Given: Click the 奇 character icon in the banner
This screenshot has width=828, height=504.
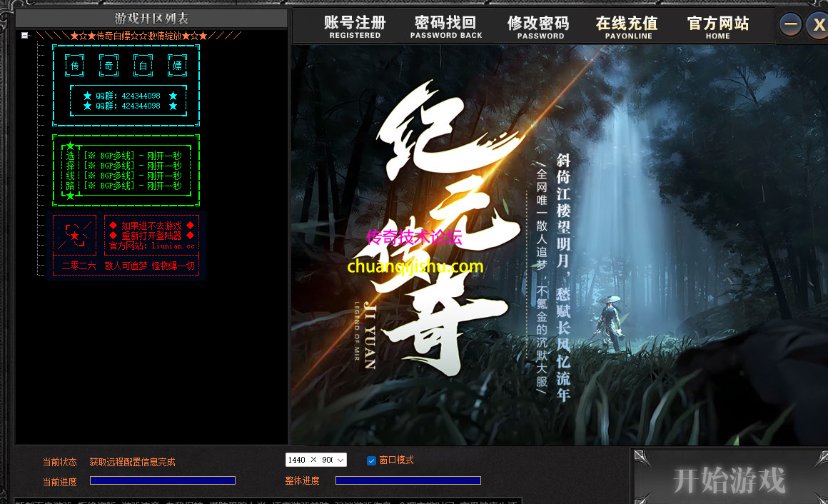Looking at the screenshot, I should point(108,64).
